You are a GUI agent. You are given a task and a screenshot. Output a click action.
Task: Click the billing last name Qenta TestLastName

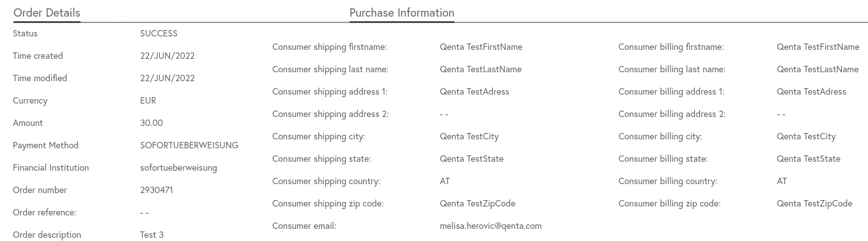818,69
